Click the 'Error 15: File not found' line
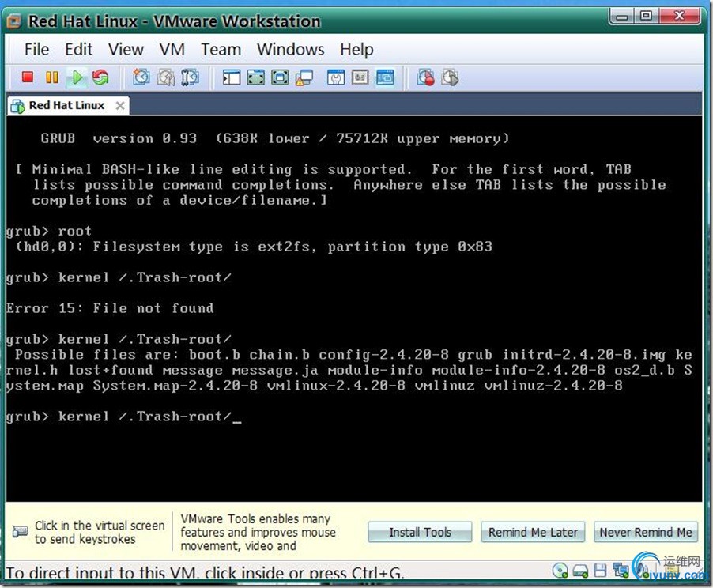 tap(110, 308)
